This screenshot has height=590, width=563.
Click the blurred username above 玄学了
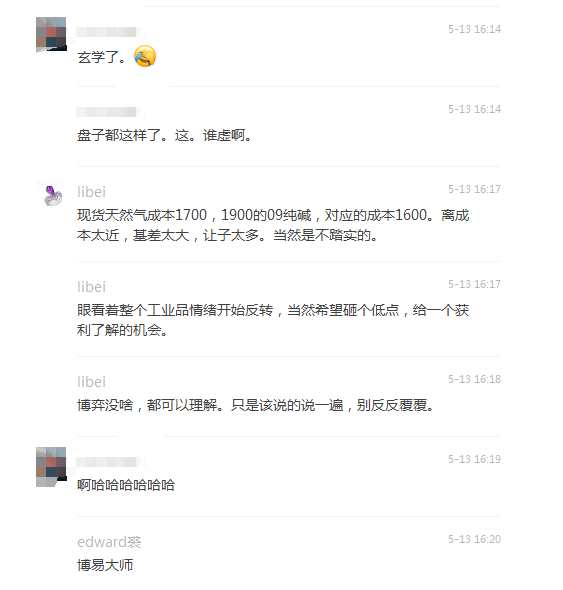click(x=107, y=32)
